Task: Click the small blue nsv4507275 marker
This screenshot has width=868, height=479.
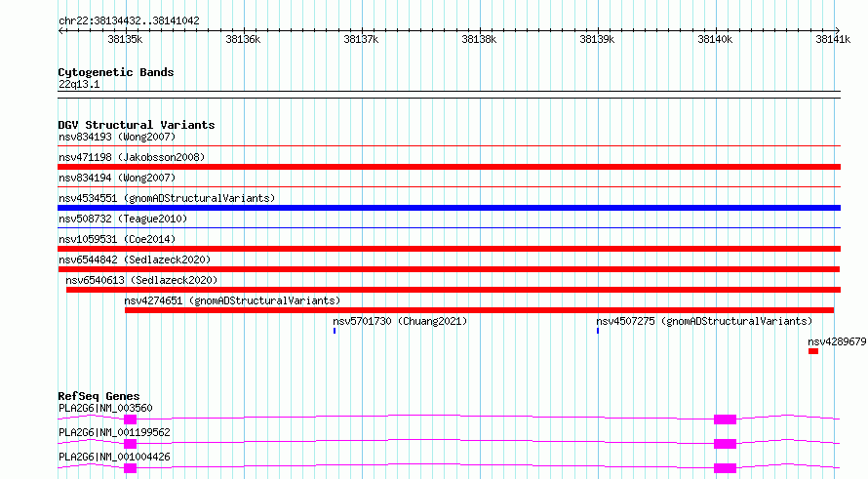Action: 598,331
